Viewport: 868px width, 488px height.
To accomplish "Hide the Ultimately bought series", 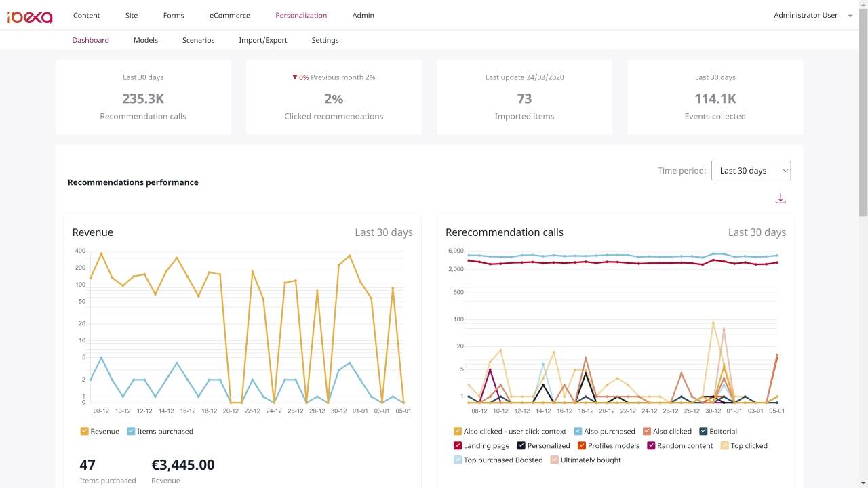I will pos(555,460).
